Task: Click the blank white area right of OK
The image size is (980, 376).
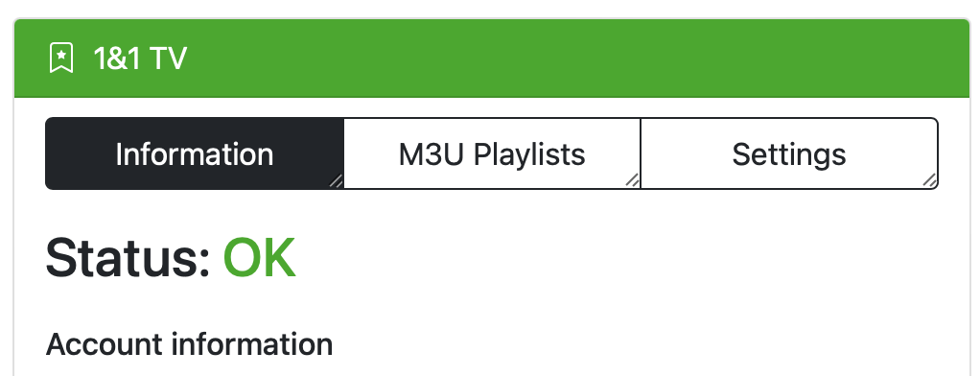Action: tap(625, 258)
